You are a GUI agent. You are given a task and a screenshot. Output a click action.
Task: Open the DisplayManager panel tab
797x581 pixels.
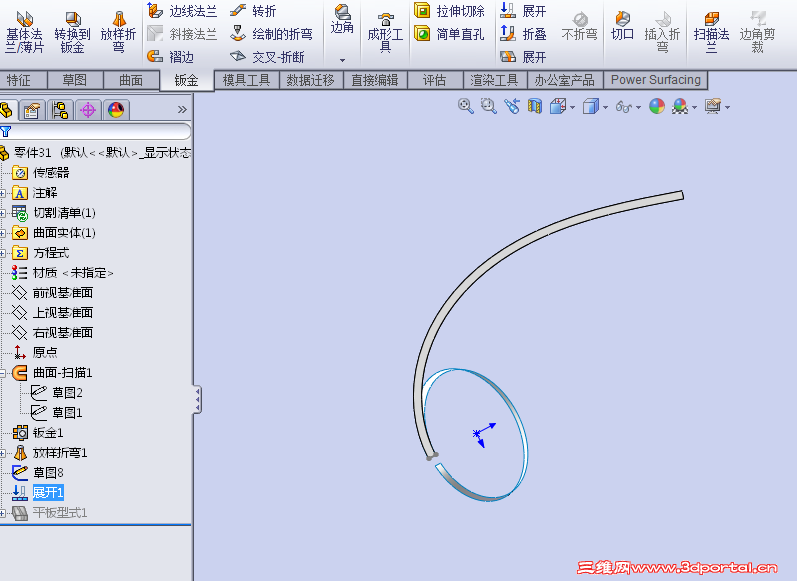116,110
